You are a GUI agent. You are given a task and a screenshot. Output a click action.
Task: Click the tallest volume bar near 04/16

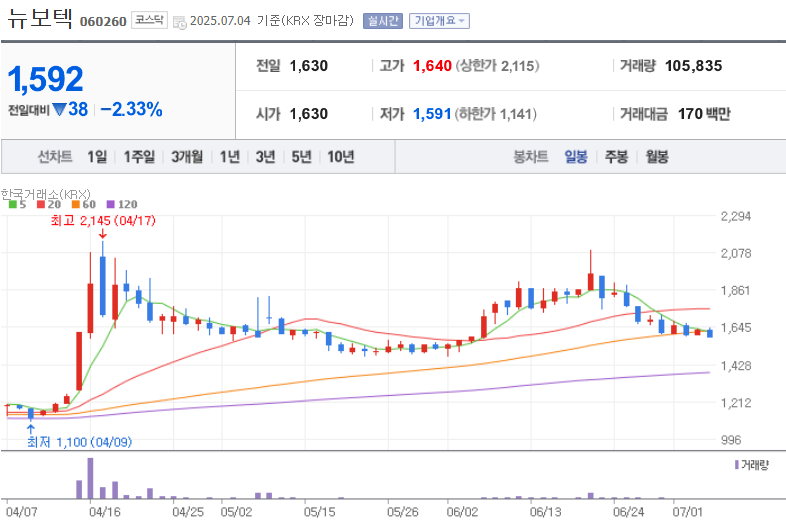pos(90,478)
